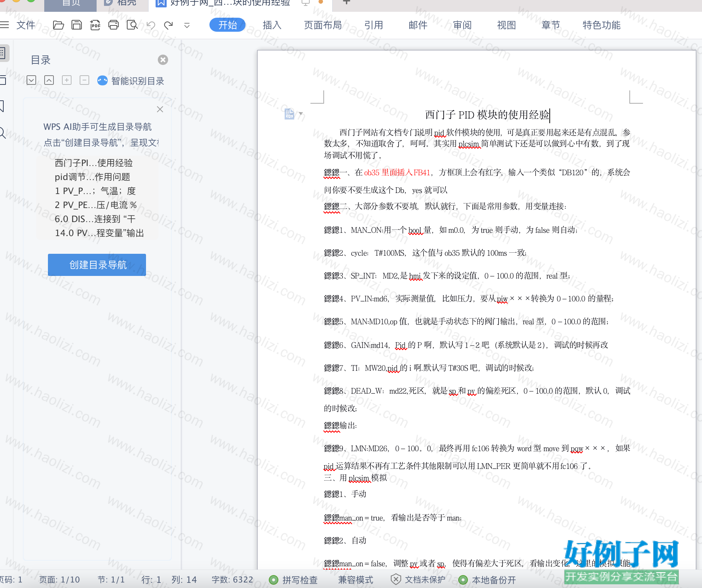Select the 开始 ribbon tab

[227, 25]
